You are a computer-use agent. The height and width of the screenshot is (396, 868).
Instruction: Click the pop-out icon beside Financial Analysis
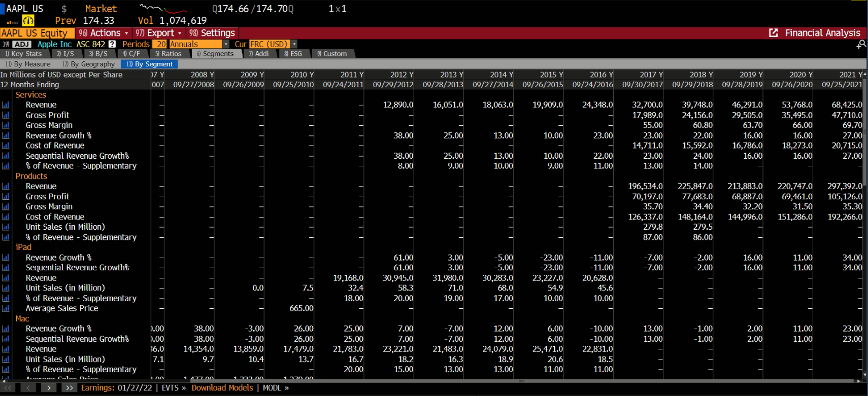(x=773, y=33)
